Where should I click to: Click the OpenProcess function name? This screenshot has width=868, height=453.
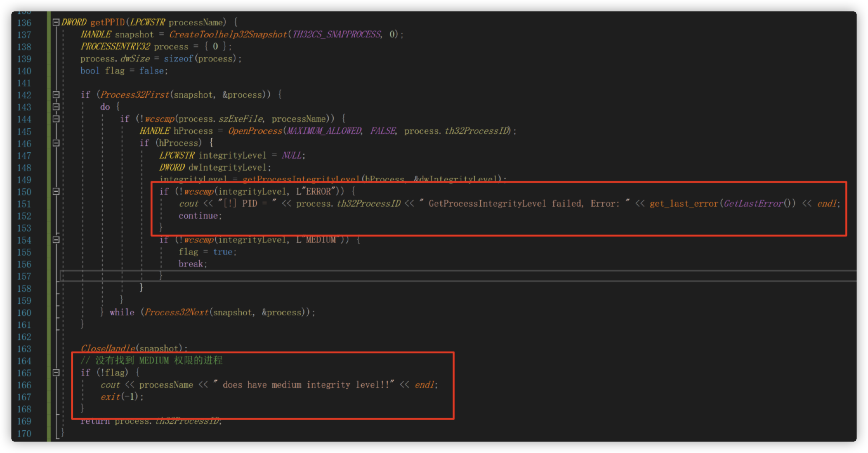[x=255, y=131]
